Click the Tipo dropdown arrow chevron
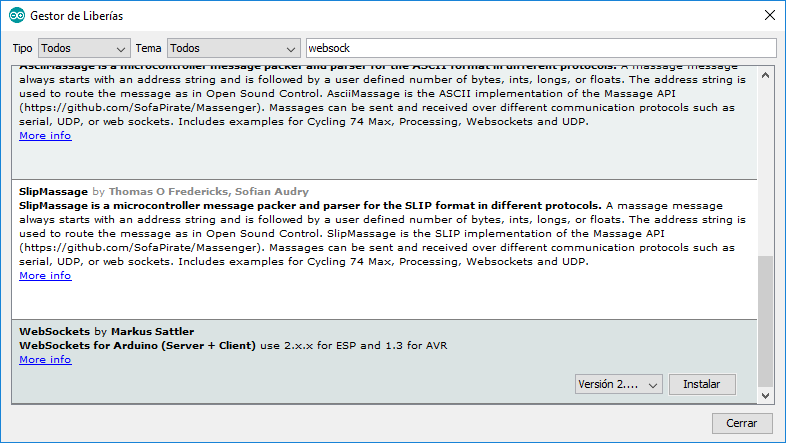 click(120, 49)
